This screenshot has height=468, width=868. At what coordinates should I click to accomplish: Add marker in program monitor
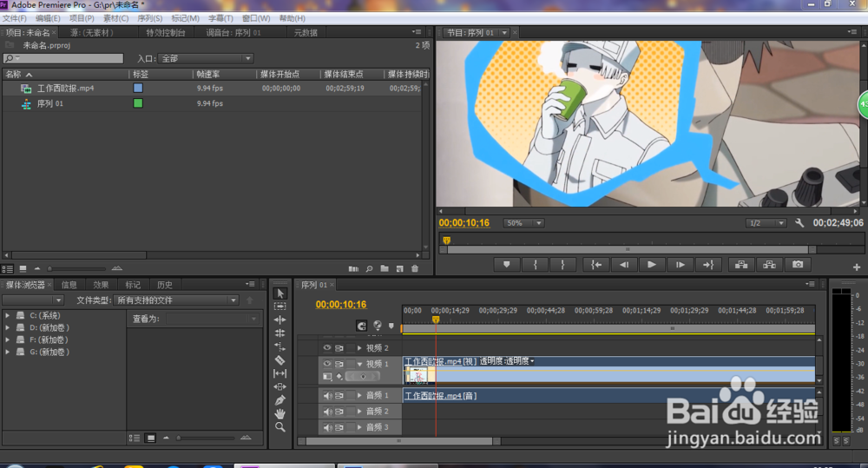pos(507,265)
